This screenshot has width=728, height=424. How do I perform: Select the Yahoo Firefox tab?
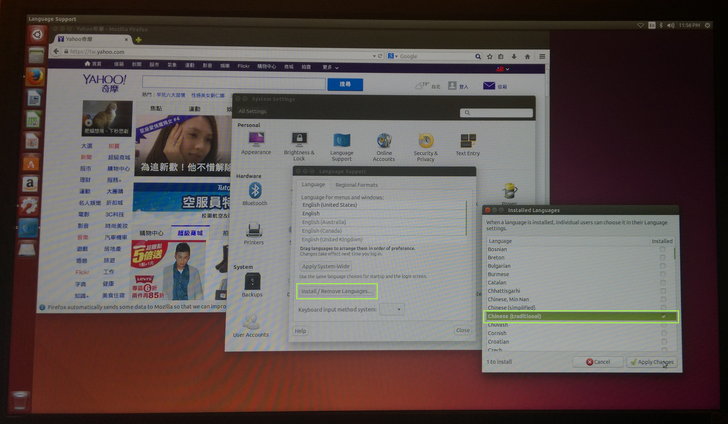[92, 39]
